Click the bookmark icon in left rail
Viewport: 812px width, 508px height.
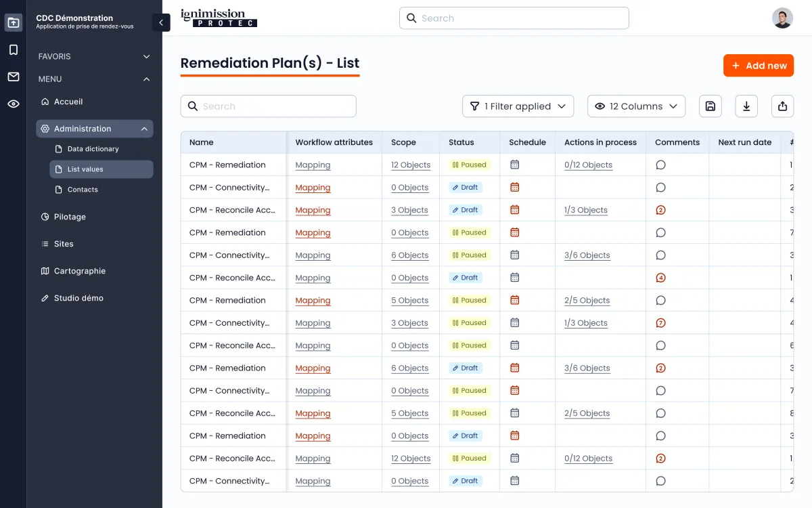[x=14, y=49]
